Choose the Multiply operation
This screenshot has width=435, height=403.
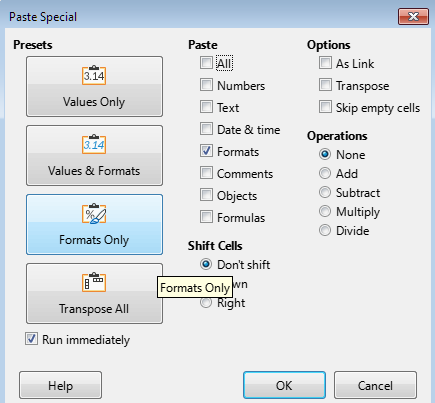pos(325,211)
